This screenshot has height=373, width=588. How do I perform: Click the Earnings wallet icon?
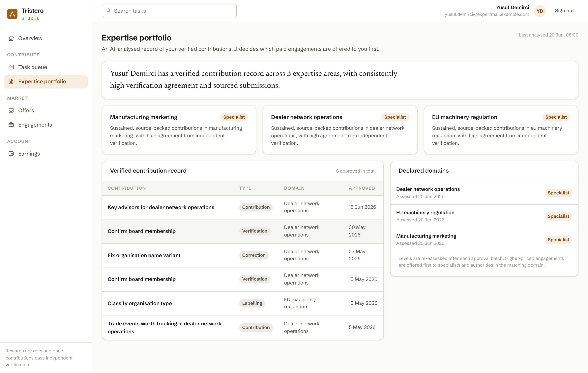tap(11, 154)
